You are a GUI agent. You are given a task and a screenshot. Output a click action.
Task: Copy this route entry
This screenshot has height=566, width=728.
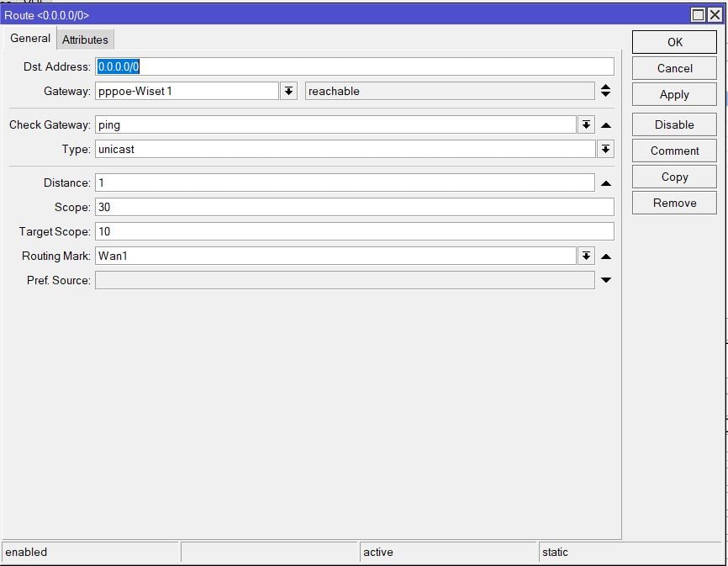[x=674, y=177]
